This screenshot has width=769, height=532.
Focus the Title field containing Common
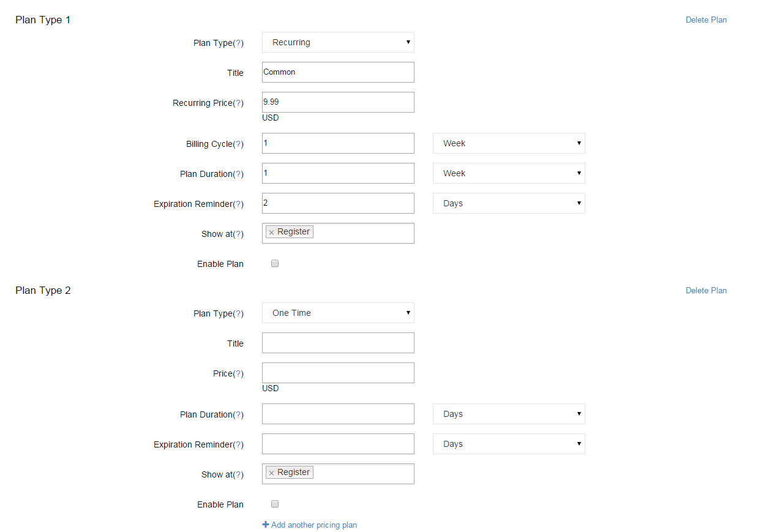pos(338,72)
